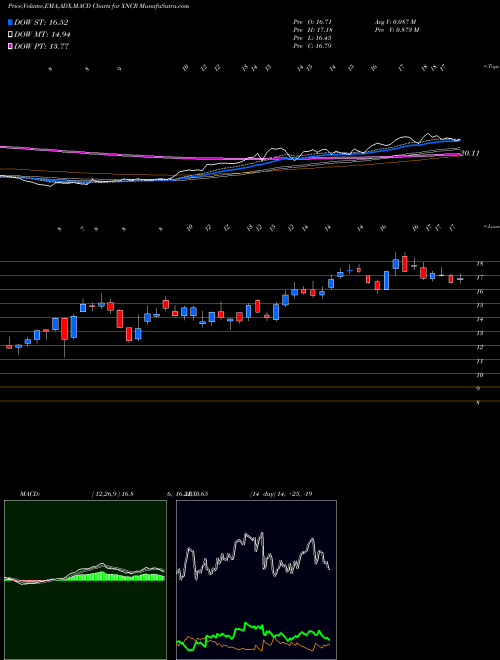This screenshot has width=500, height=660.
Task: Click the price axis label 9
Action: 478,389
